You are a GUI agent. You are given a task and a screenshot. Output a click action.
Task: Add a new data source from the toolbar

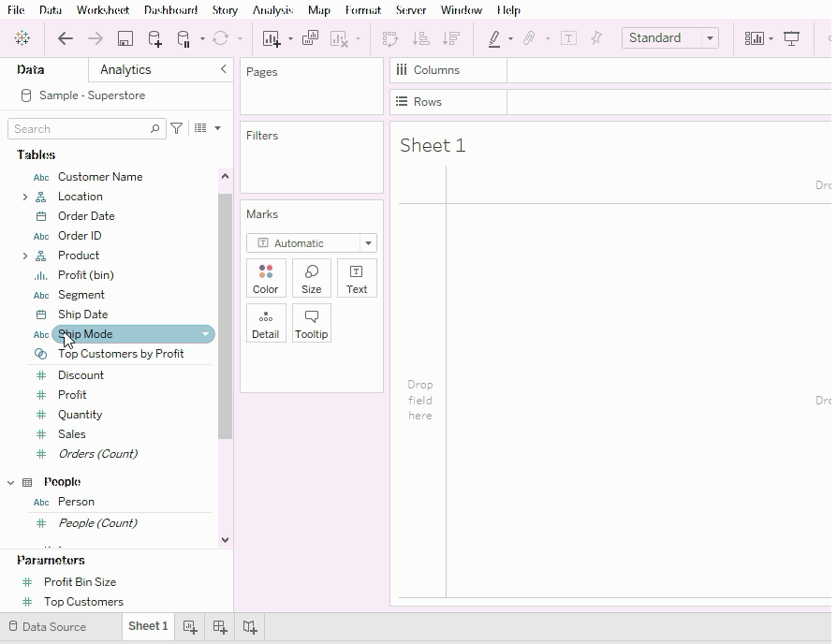[x=154, y=38]
